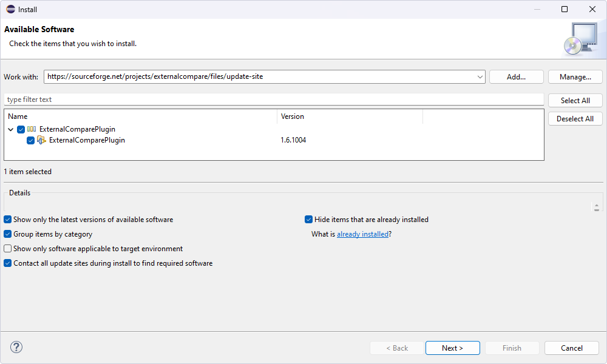Maximize the Install window
This screenshot has width=607, height=364.
(x=565, y=9)
